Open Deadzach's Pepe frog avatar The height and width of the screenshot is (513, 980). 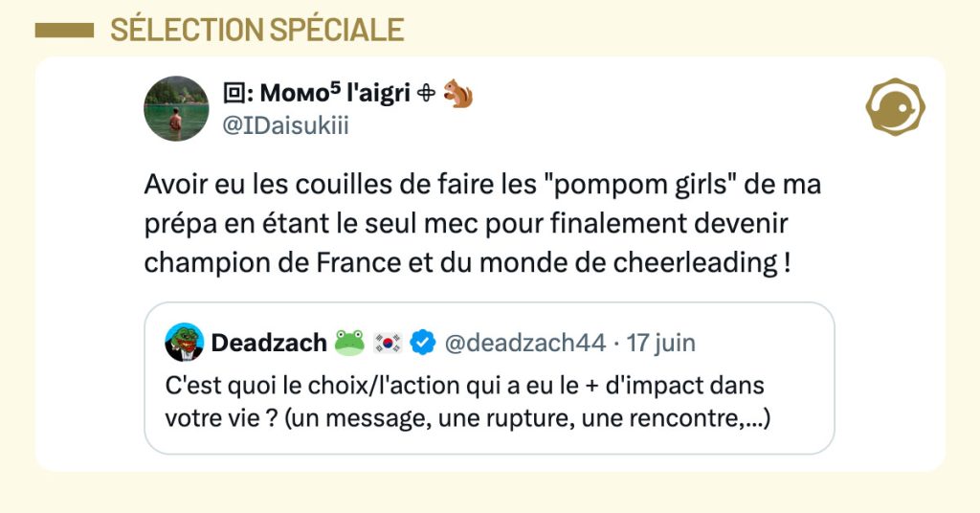point(184,342)
